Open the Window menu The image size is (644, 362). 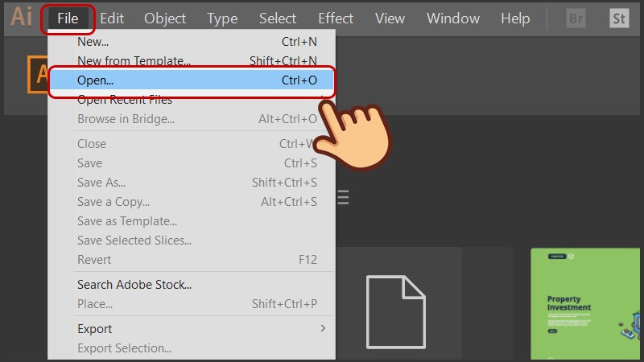[453, 18]
